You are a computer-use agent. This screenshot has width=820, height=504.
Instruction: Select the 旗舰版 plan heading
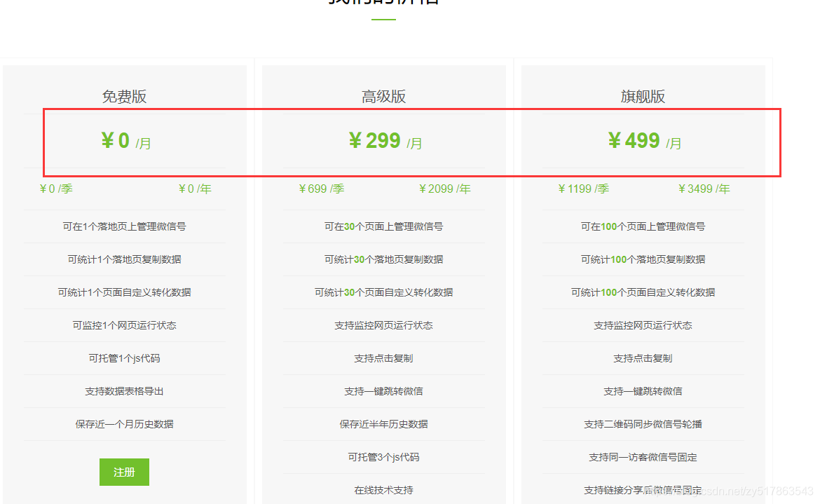coord(643,97)
